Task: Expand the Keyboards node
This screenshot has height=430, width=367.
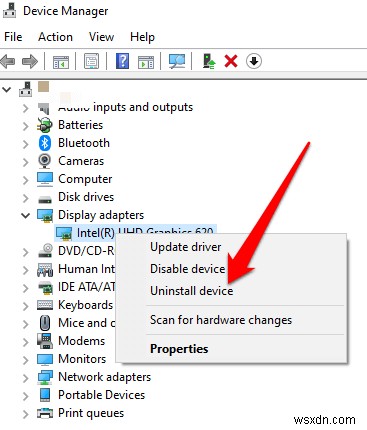Action: [26, 306]
